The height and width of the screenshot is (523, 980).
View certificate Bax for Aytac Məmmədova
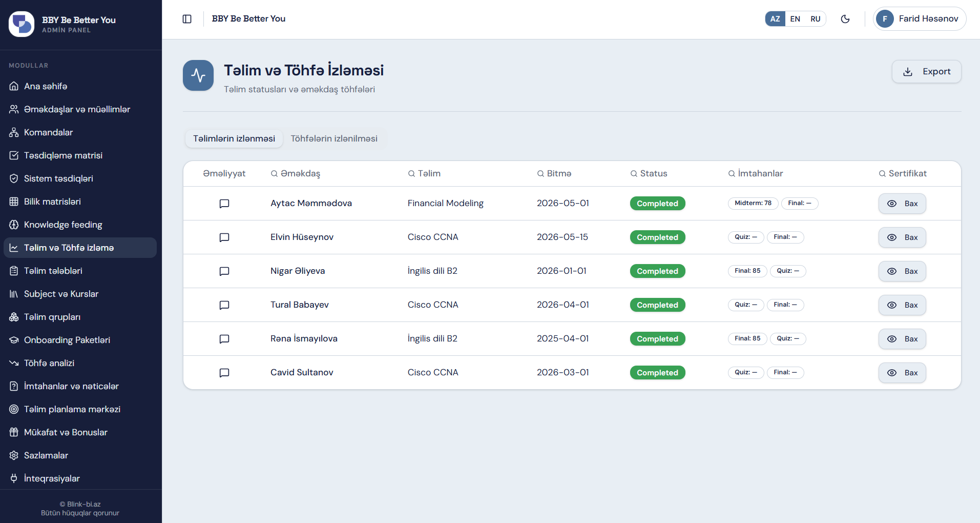point(902,204)
